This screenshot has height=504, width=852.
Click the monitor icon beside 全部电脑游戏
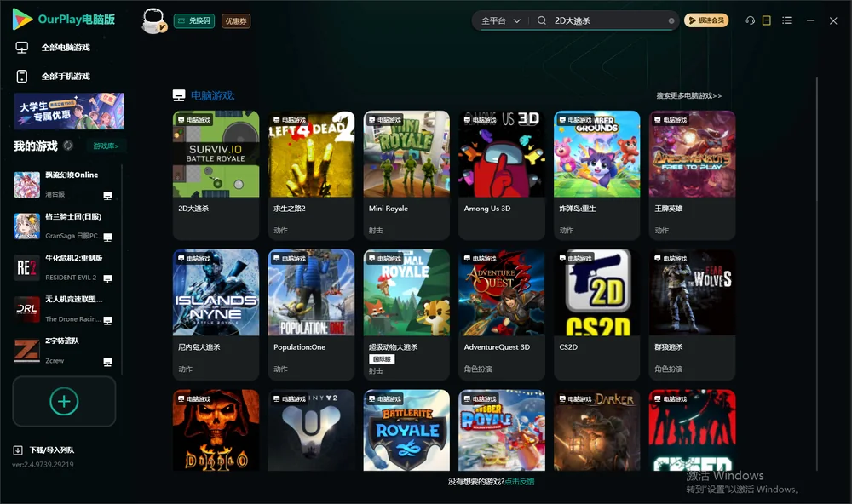(x=22, y=48)
